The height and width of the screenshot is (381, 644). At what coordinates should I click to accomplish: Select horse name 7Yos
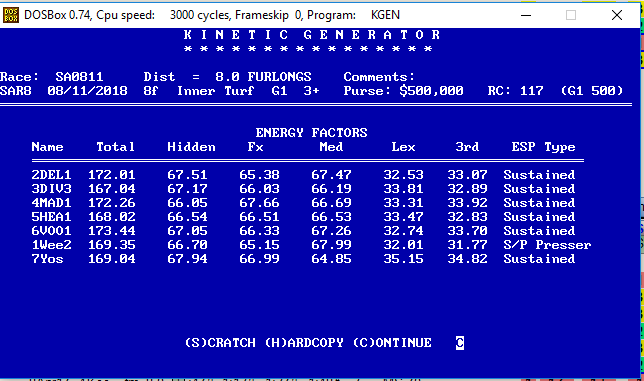(48, 259)
